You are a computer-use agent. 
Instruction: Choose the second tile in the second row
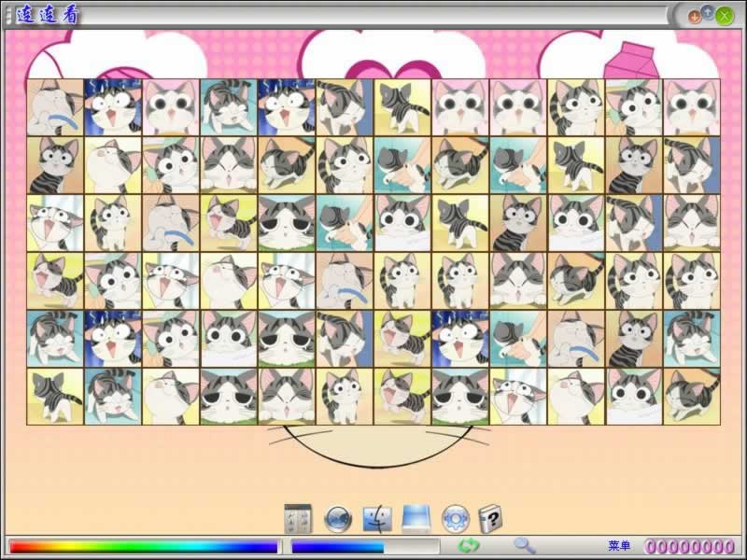point(113,165)
